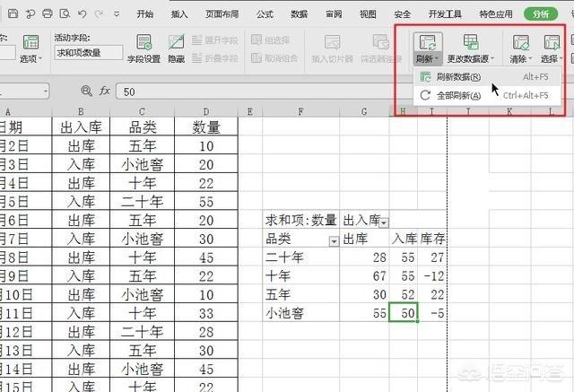Switch to the 视图 tab
Screen dimensions: 574x392
(368, 14)
